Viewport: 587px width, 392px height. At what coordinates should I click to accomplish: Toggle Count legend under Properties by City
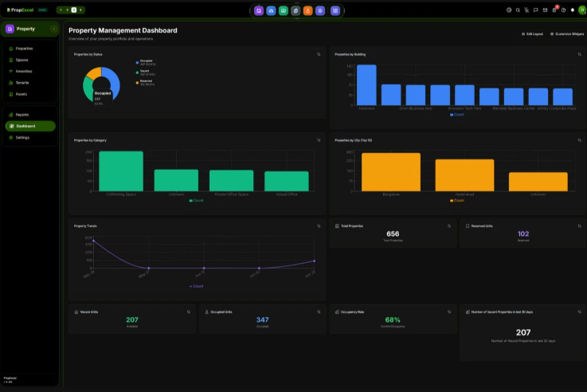(x=456, y=200)
